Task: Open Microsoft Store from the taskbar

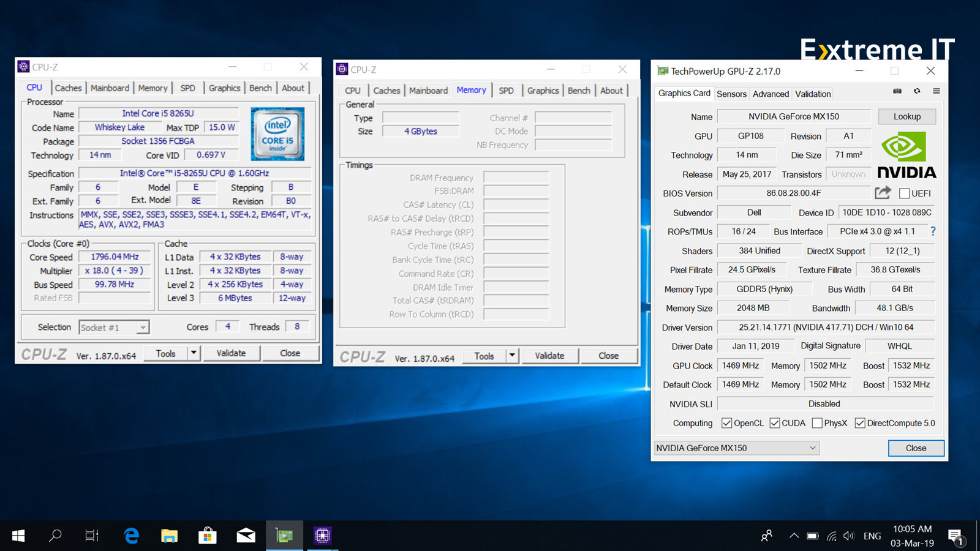Action: (x=208, y=536)
